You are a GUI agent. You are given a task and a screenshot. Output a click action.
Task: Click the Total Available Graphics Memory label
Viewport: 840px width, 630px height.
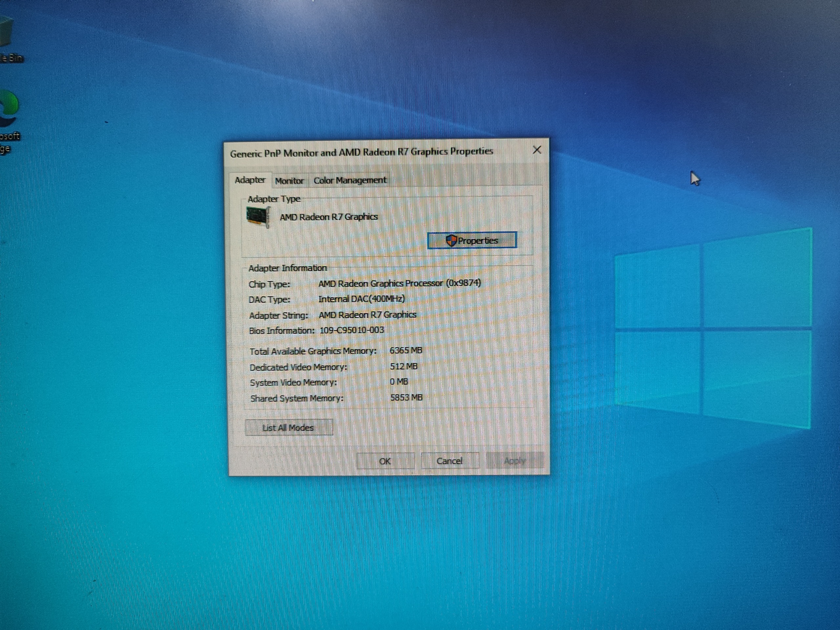pos(313,351)
